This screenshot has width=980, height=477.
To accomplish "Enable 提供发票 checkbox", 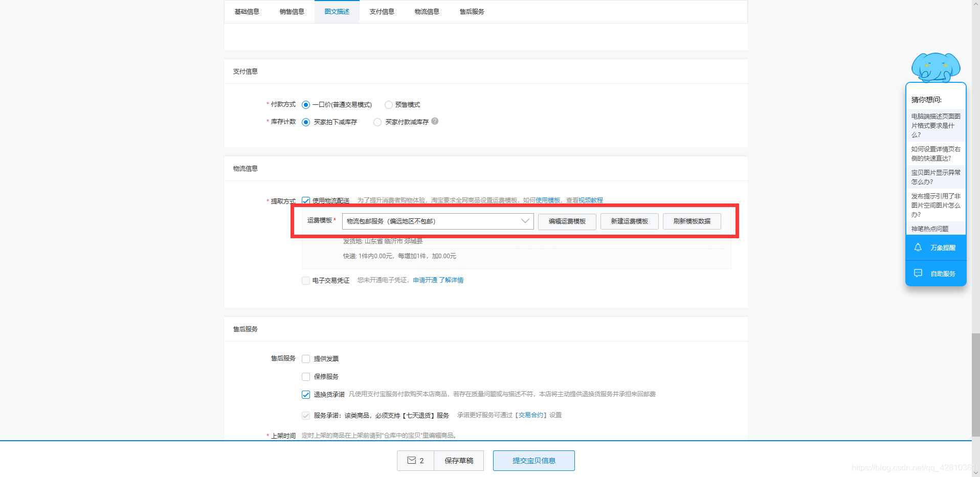I will 306,359.
